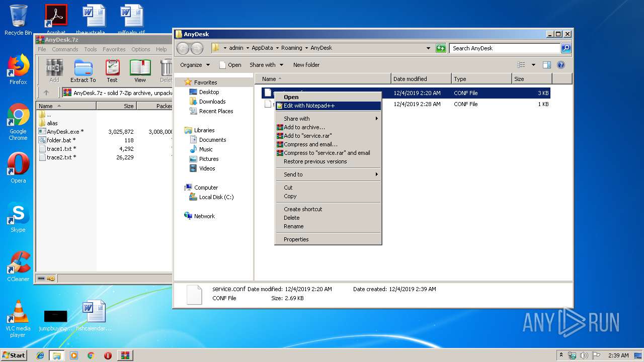Toggle the preview pane icon
This screenshot has width=644, height=362.
click(x=547, y=65)
